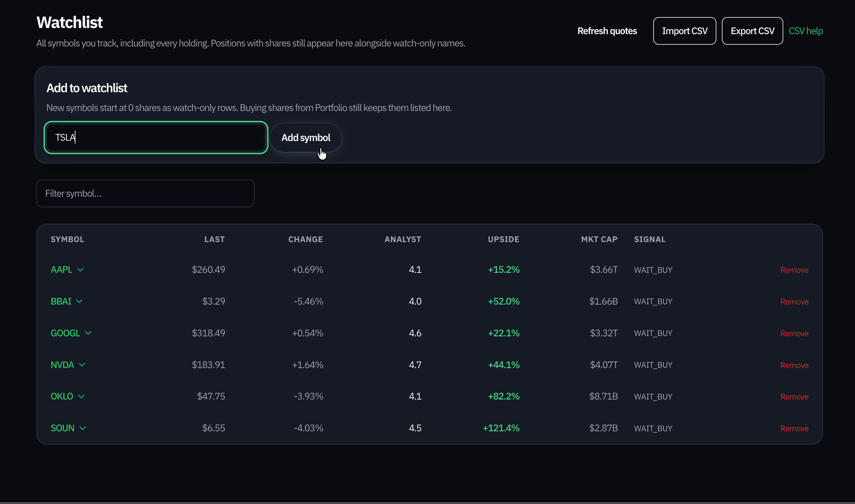Expand the NVDA row chevron

coord(82,365)
